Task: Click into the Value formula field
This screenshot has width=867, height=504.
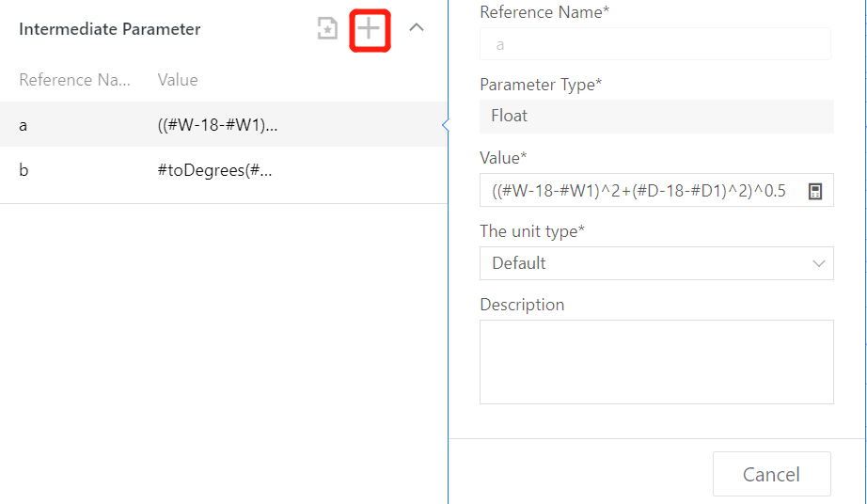Action: (639, 191)
